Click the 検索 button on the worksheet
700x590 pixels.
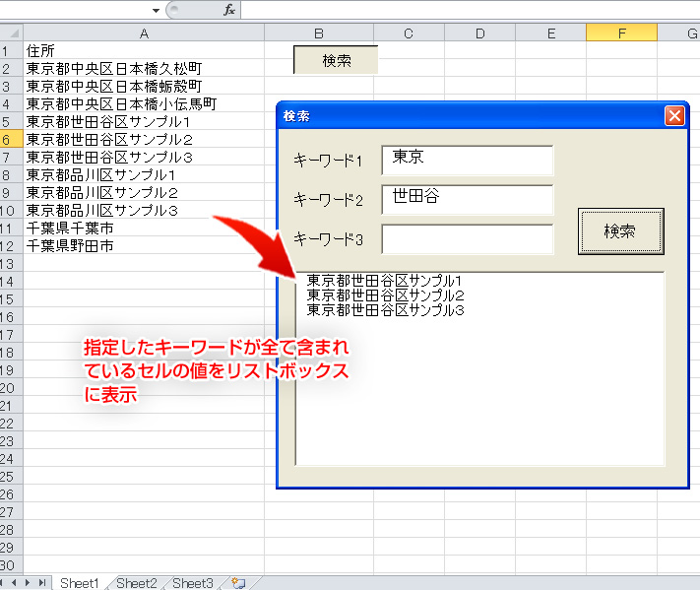[x=336, y=60]
